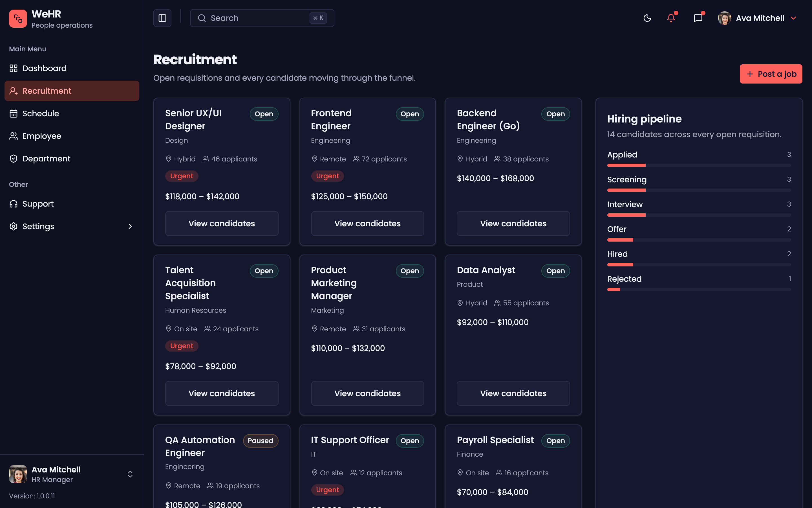Click Urgent tag on Frontend Engineer card
The image size is (812, 508).
pos(327,176)
